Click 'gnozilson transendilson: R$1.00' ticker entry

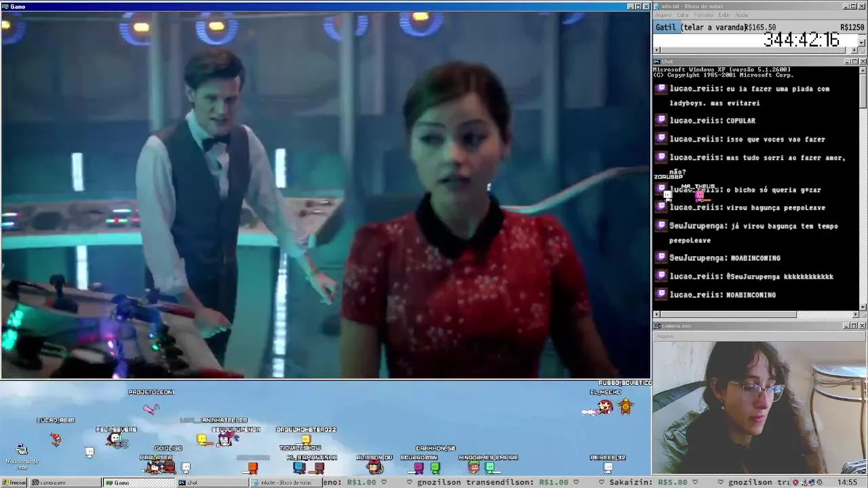(493, 483)
